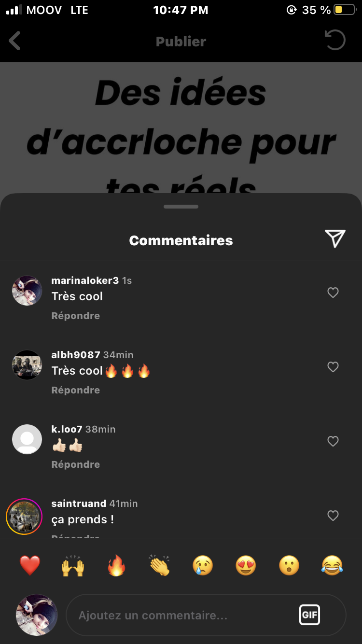Tap Répondre under k.loo7's comment
362x644 pixels.
[76, 464]
